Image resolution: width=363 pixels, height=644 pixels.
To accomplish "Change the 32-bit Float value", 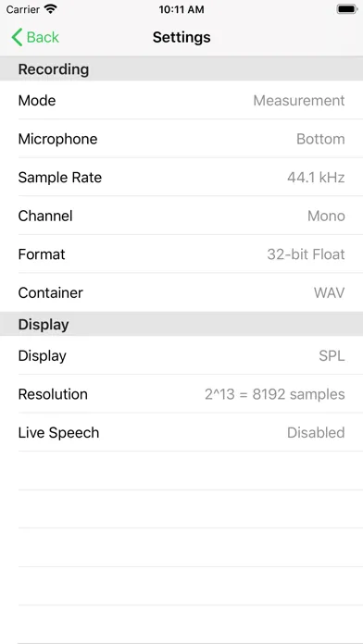I will tap(306, 254).
